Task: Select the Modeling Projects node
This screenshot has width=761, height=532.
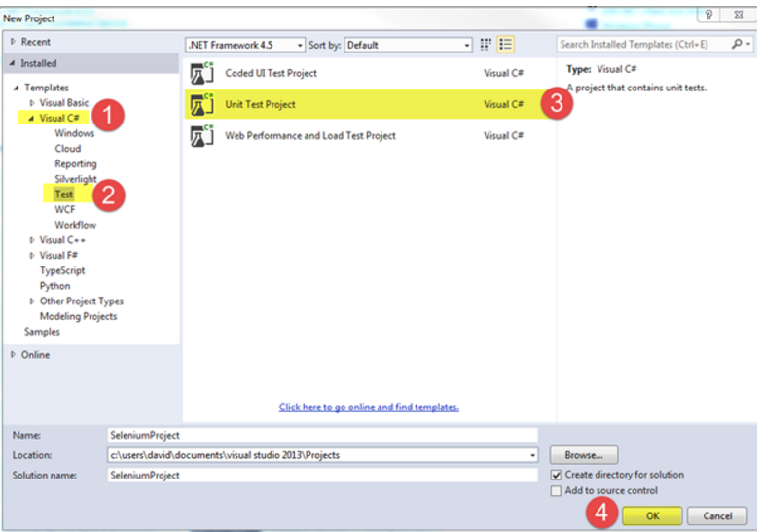Action: point(78,317)
